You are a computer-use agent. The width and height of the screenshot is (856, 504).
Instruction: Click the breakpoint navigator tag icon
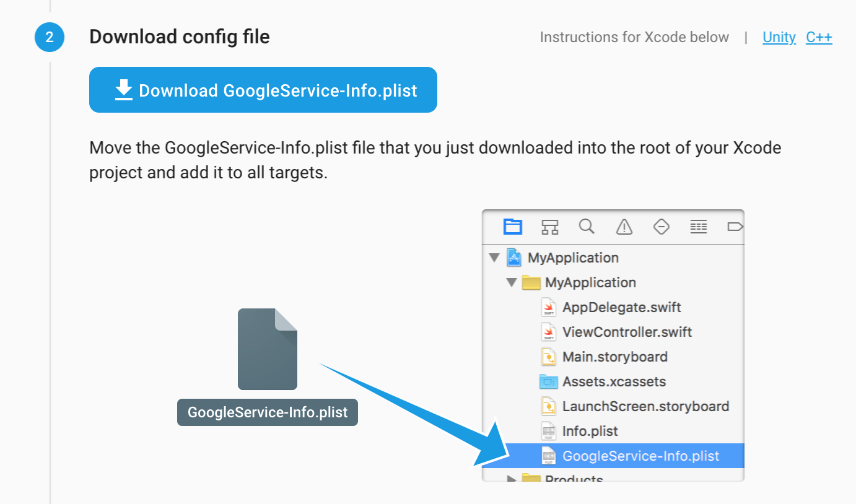735,227
